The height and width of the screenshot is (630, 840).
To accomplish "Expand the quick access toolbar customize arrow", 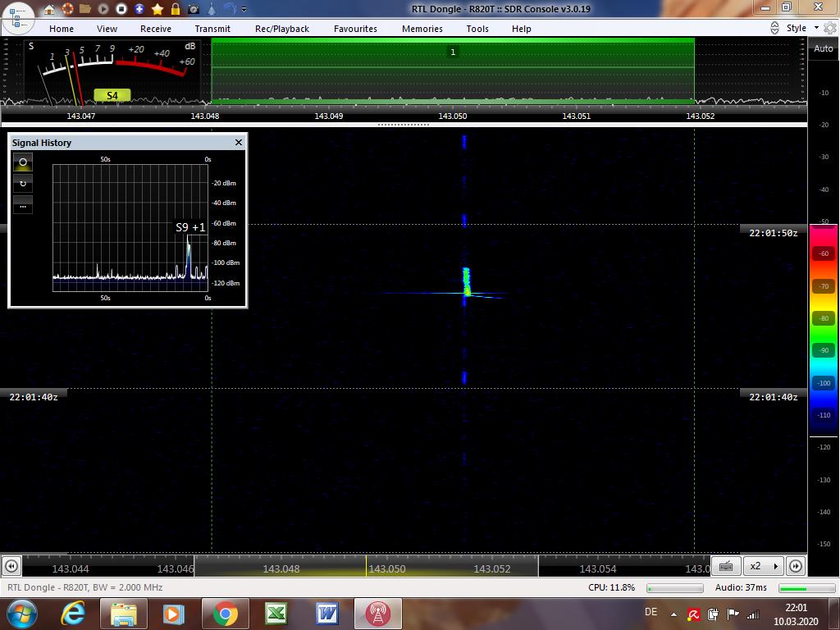I will click(x=244, y=10).
